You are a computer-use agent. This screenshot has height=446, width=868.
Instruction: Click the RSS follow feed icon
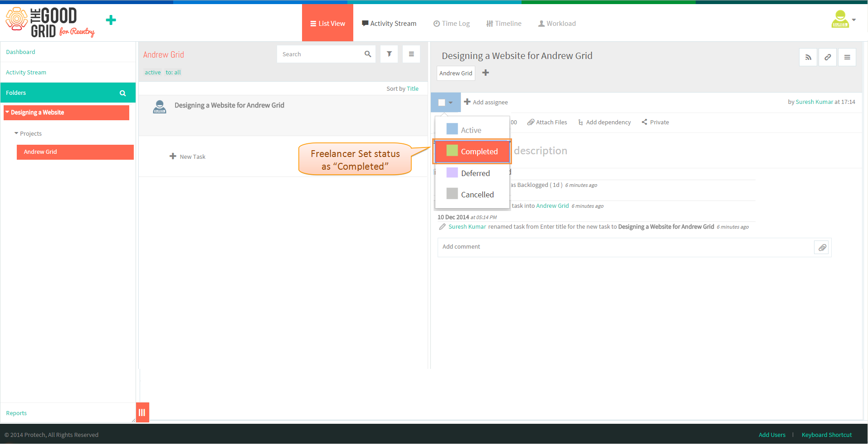[808, 57]
